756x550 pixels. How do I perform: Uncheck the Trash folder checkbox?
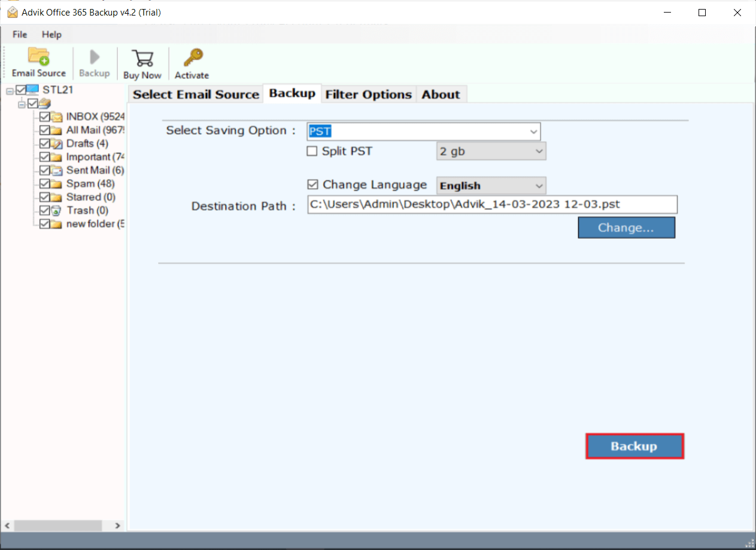coord(44,211)
